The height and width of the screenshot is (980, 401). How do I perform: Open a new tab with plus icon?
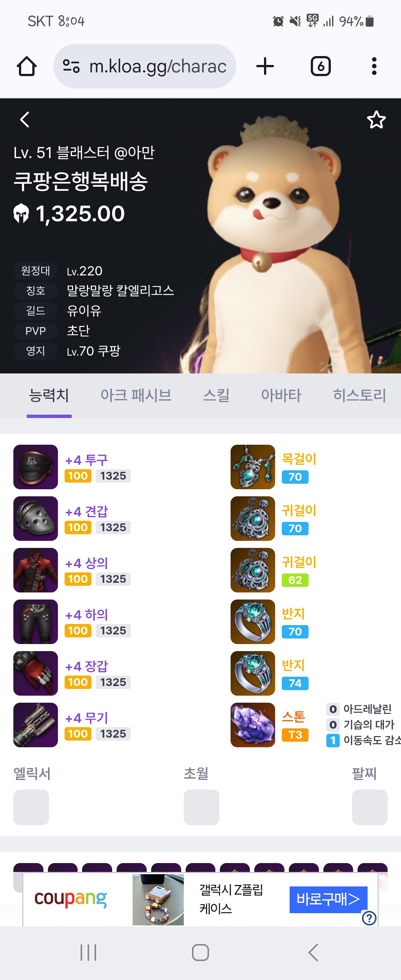point(265,66)
